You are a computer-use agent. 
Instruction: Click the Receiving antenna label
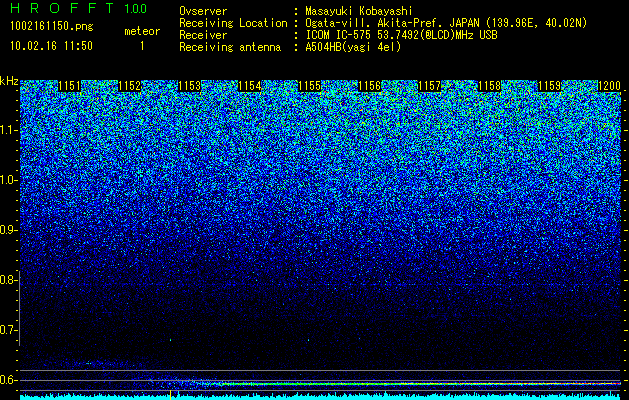point(230,47)
